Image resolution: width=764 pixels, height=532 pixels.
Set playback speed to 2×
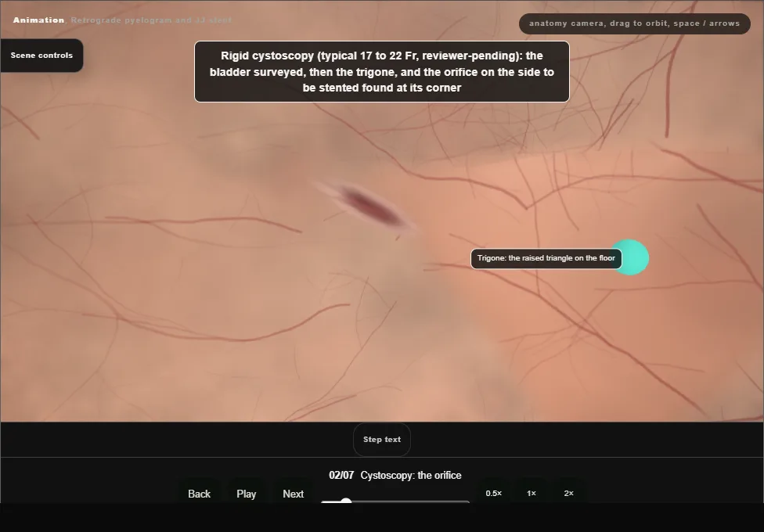pos(568,494)
